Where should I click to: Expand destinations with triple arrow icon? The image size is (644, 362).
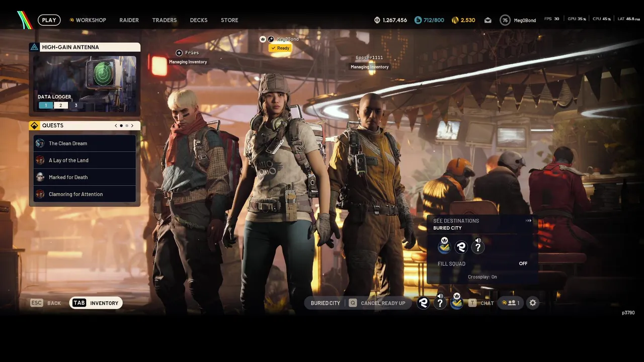tap(528, 221)
